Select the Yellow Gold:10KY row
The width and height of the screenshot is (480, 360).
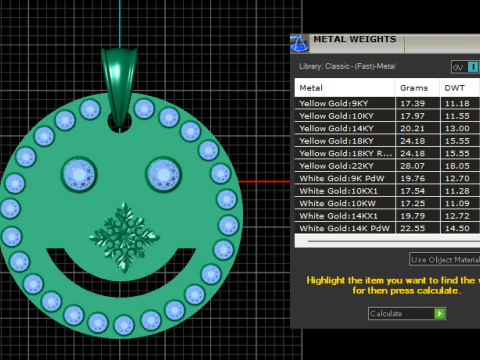(x=387, y=116)
